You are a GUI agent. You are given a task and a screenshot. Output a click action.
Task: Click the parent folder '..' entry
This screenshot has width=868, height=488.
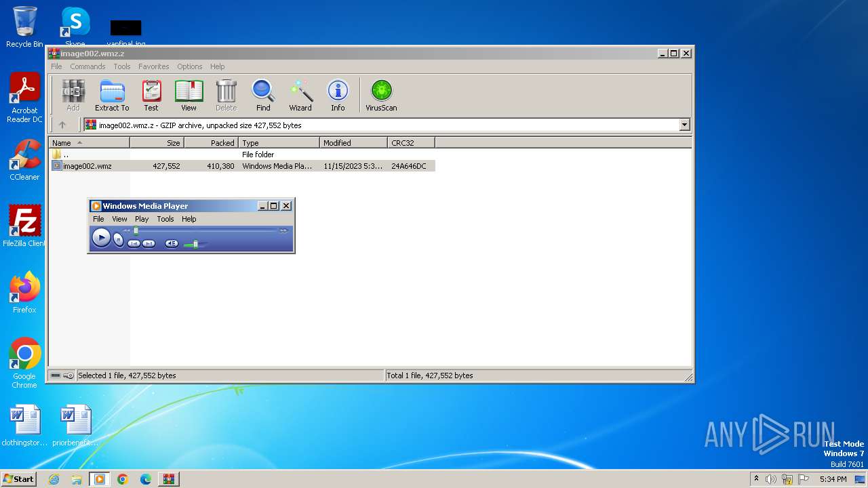click(x=61, y=155)
